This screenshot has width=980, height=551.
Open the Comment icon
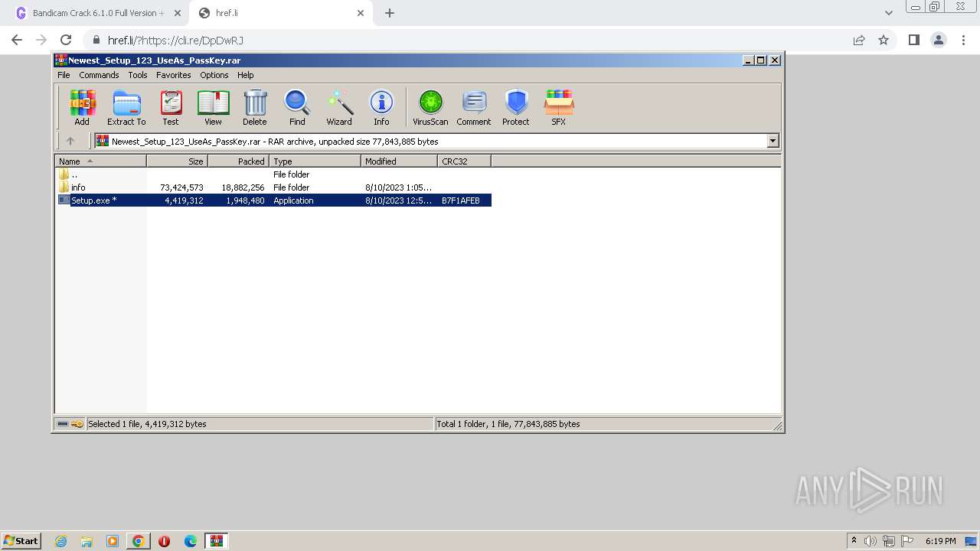click(474, 107)
